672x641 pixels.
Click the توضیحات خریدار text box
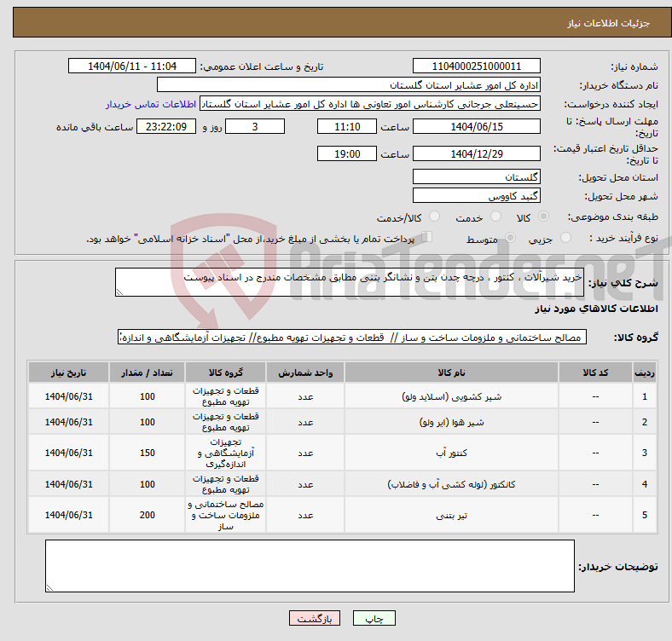pos(310,566)
